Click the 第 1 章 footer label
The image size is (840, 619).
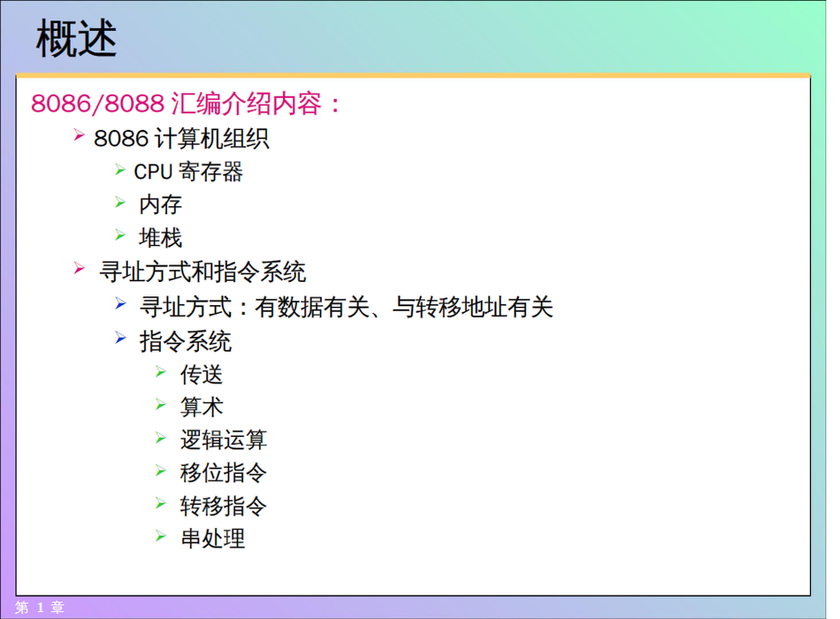tap(41, 608)
